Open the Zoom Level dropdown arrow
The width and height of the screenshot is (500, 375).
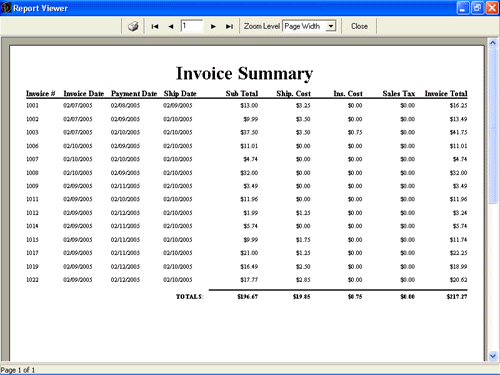click(x=331, y=26)
